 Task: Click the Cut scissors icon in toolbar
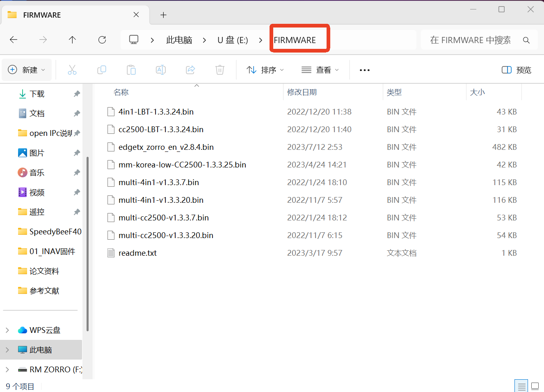tap(72, 70)
